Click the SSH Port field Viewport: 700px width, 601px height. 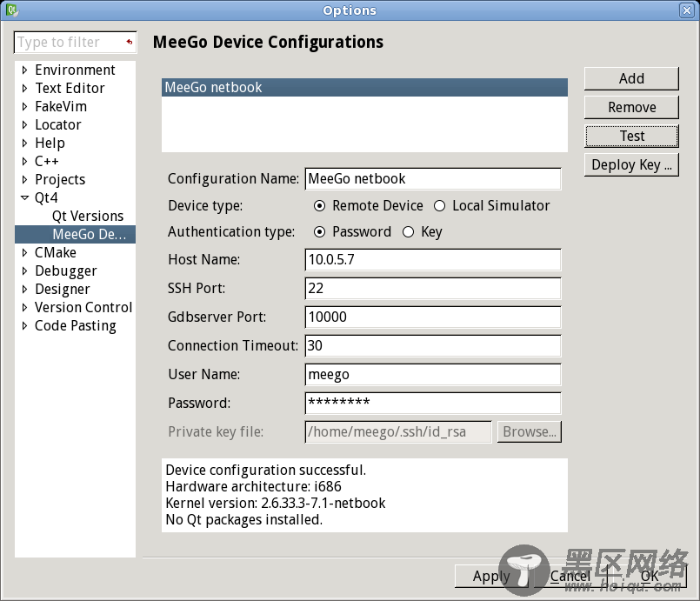tap(432, 289)
